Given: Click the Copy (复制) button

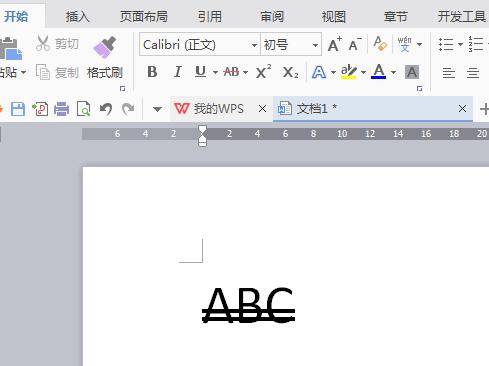Looking at the screenshot, I should coord(57,72).
